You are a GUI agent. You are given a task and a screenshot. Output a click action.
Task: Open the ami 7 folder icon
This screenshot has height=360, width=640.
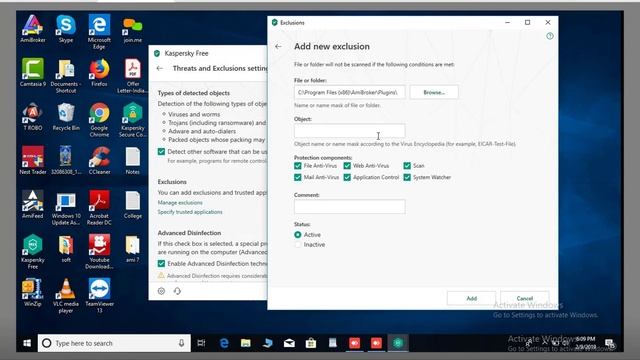click(133, 249)
